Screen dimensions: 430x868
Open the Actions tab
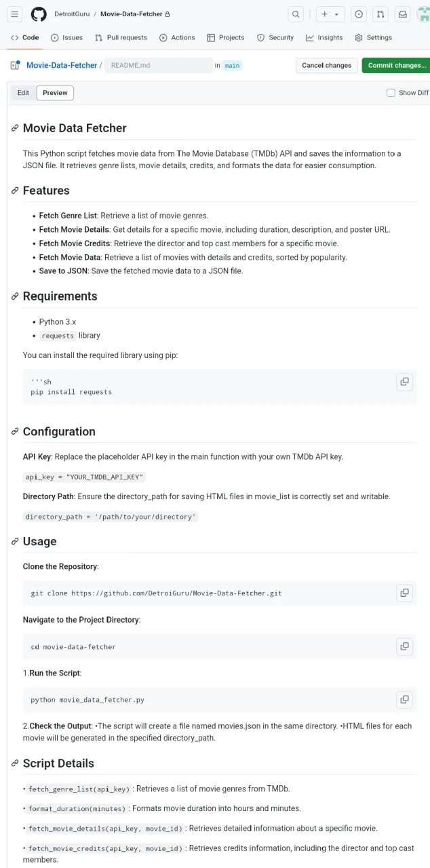pos(177,38)
